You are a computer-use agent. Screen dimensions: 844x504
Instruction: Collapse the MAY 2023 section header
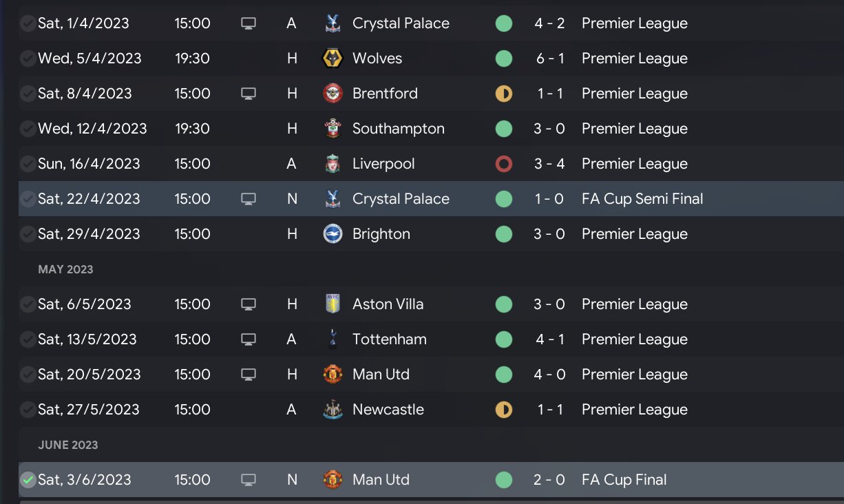point(65,269)
